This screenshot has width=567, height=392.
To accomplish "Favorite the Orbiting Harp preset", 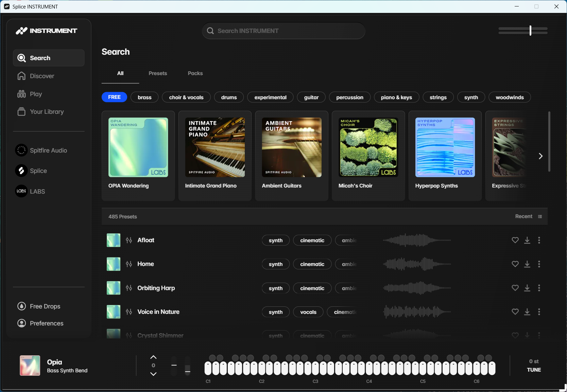I will click(x=515, y=288).
